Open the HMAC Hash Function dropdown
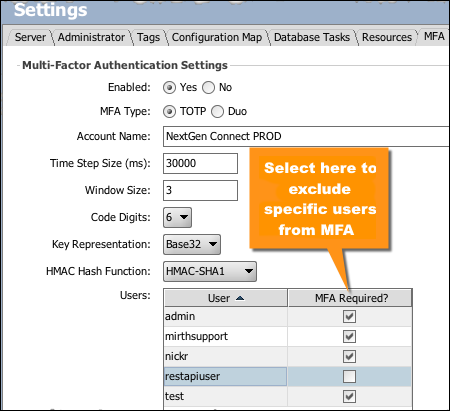The image size is (450, 411). [210, 271]
